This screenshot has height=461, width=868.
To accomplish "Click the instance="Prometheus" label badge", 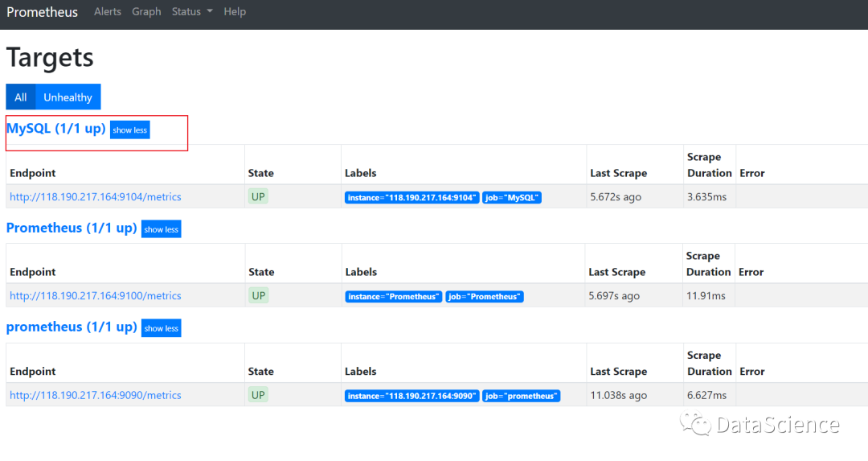I will pos(394,297).
